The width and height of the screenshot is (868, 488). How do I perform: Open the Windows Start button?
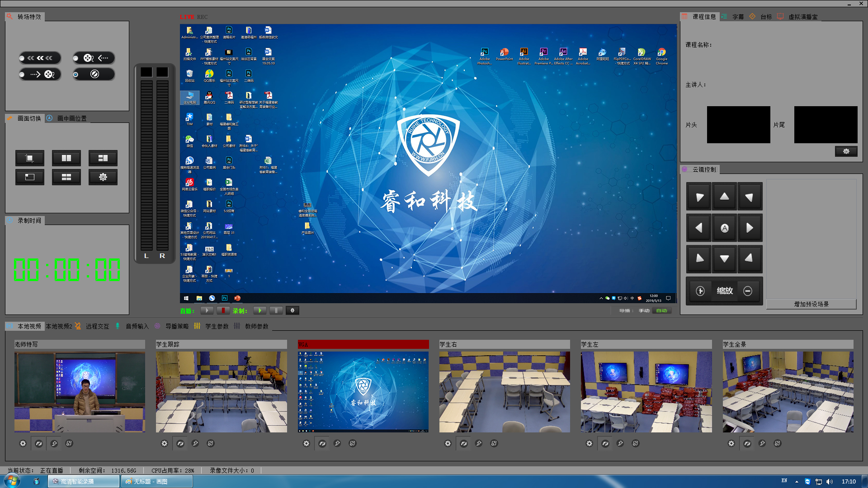[x=12, y=481]
